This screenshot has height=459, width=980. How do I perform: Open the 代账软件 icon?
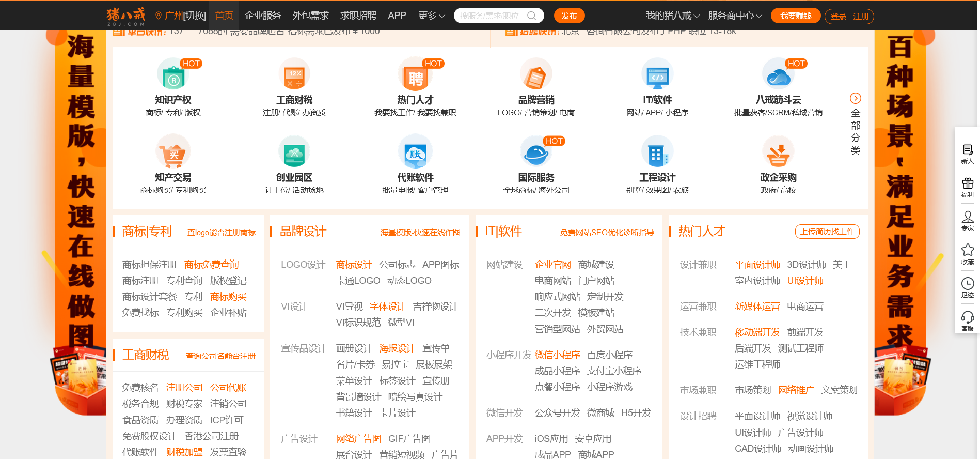coord(415,152)
